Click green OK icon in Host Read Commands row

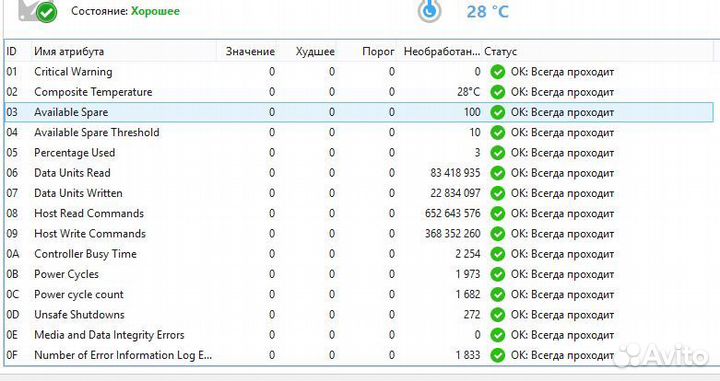pos(497,213)
